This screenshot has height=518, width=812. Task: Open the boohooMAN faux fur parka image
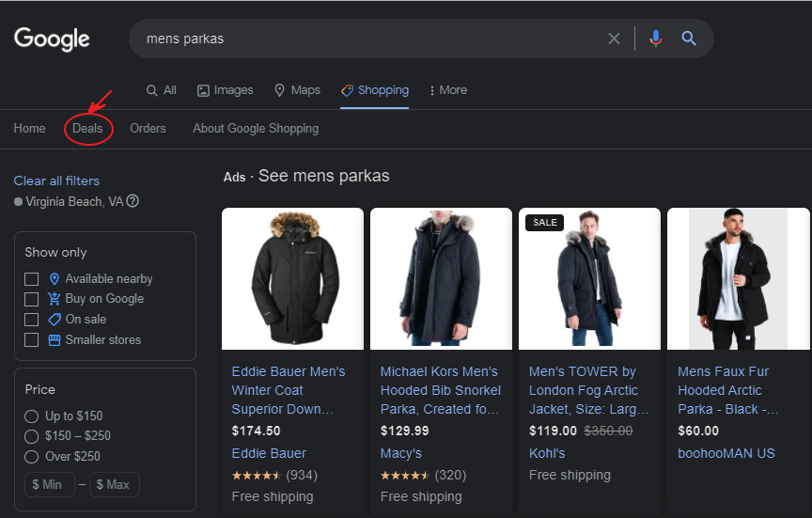pos(738,278)
